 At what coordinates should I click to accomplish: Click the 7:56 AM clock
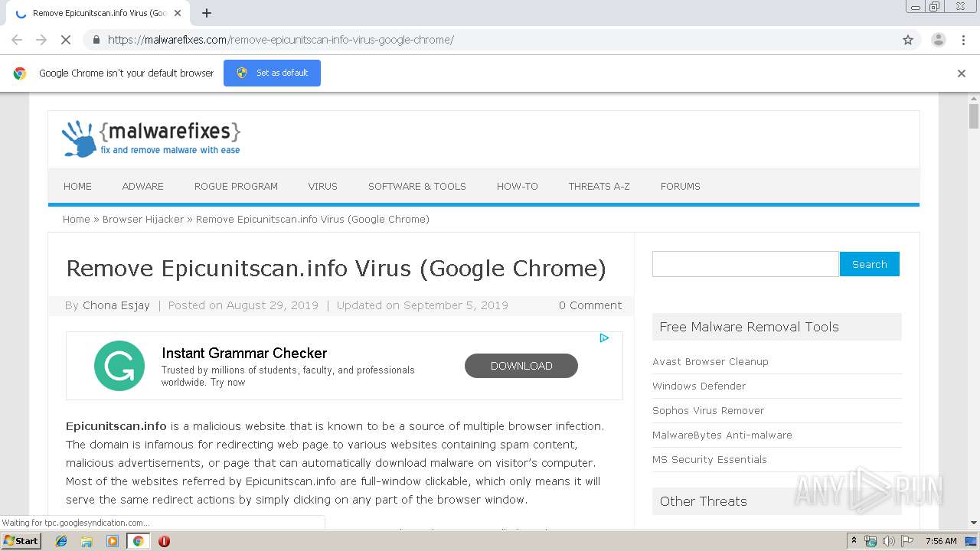(x=941, y=541)
